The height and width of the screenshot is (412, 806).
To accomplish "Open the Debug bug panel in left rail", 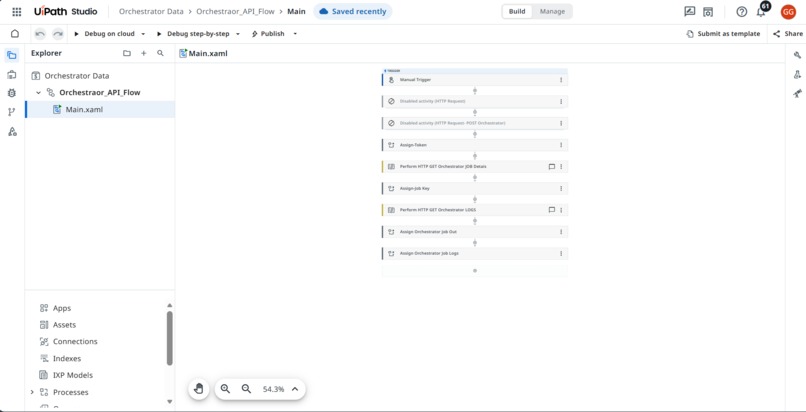I will tap(12, 93).
